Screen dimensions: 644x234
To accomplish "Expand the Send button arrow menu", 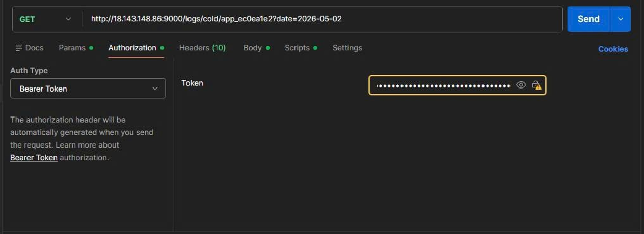I will click(620, 19).
